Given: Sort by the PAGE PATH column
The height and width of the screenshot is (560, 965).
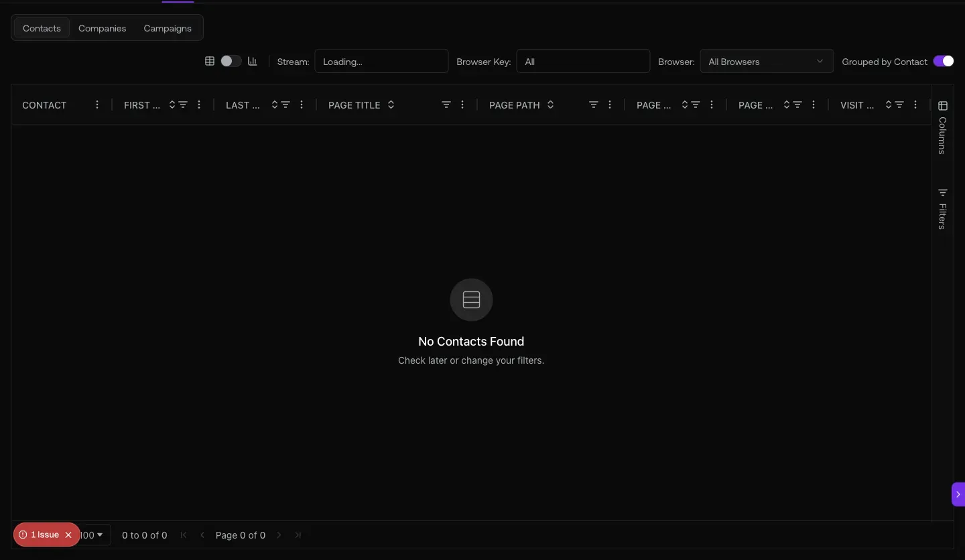Looking at the screenshot, I should (551, 104).
